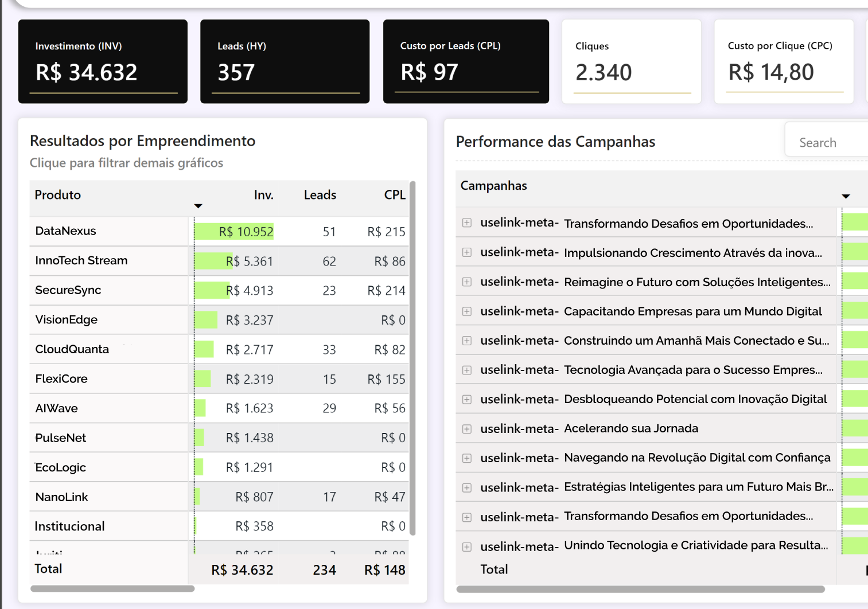This screenshot has width=868, height=609.
Task: Click plus icon beside Reimagine o Futuro
Action: coord(467,282)
